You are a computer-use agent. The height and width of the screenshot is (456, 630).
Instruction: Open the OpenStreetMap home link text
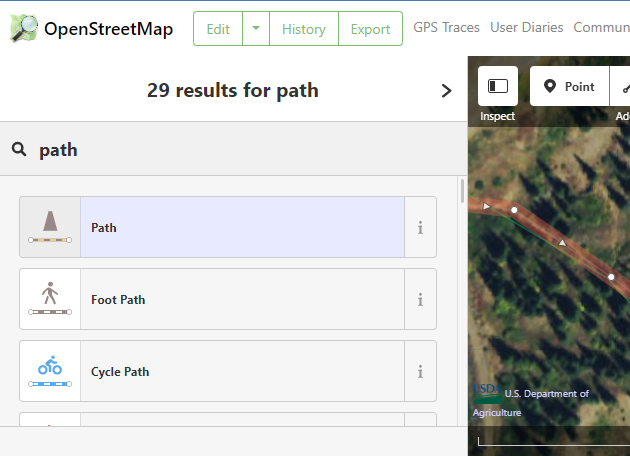[108, 29]
